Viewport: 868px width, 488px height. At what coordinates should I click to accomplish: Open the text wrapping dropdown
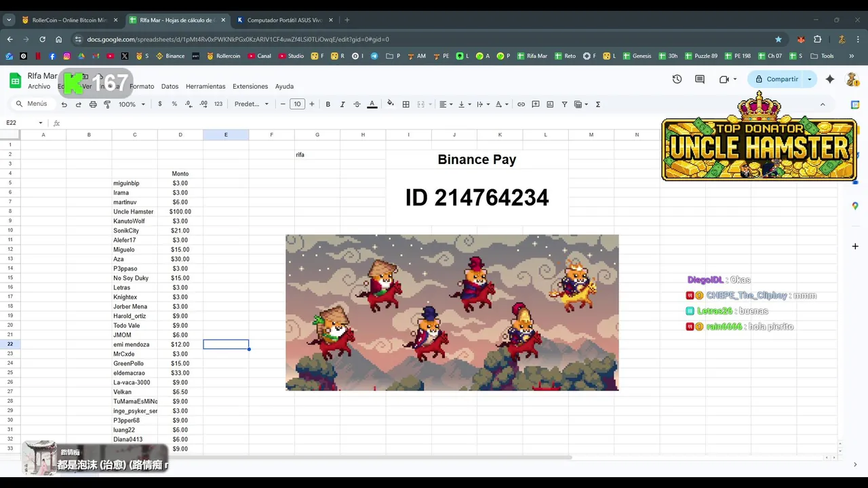pos(483,104)
